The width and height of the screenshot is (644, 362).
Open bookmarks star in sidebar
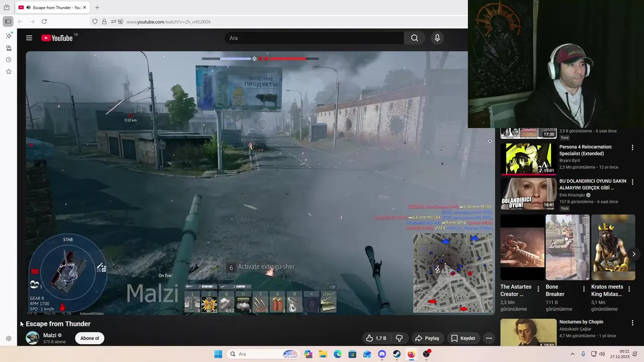click(9, 72)
